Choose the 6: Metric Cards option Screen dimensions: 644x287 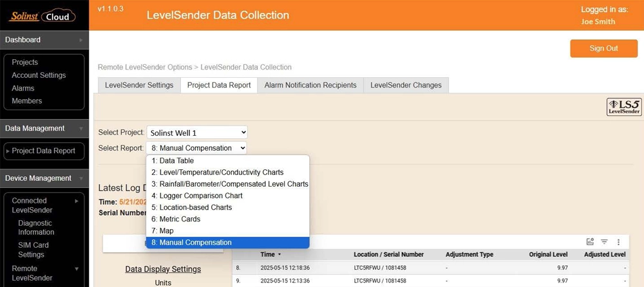[227, 219]
